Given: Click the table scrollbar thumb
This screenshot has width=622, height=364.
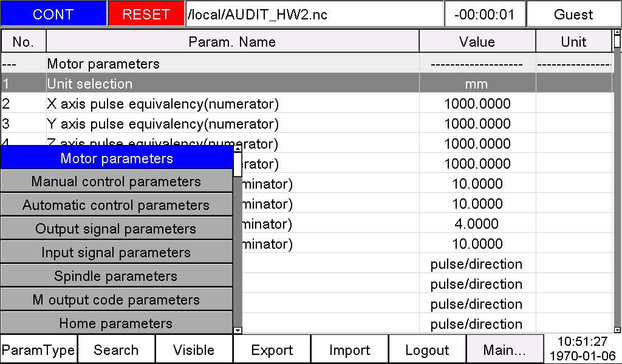Looking at the screenshot, I should click(617, 41).
